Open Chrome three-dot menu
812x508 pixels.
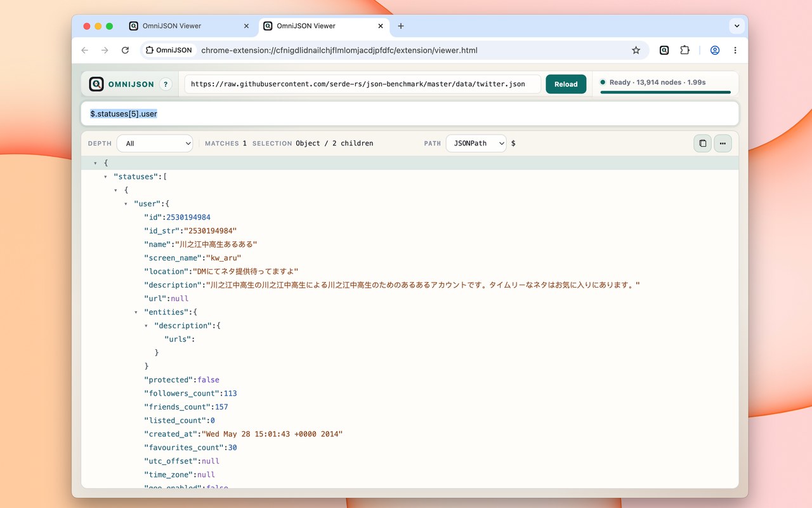point(735,50)
